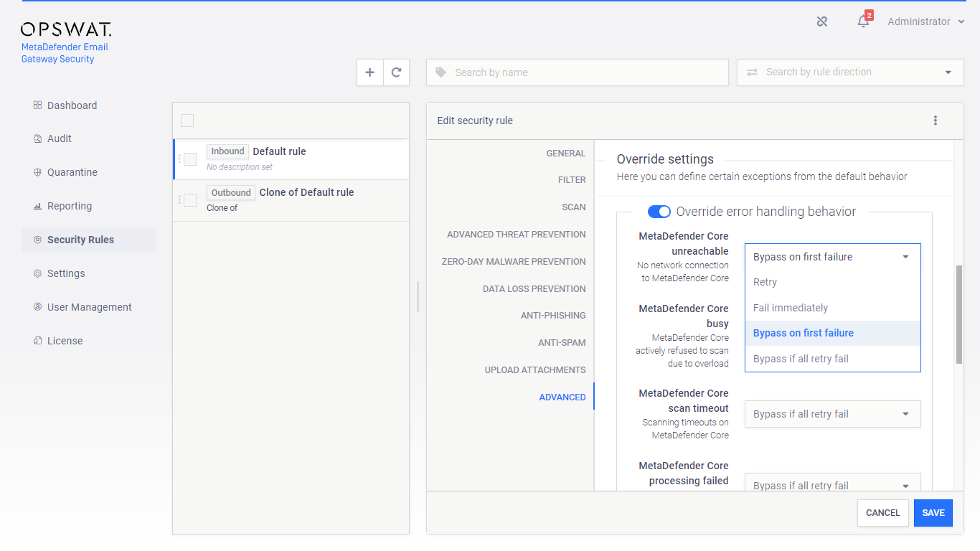Viewport: 980px width, 551px height.
Task: Open the processing failed behavior dropdown
Action: (833, 482)
